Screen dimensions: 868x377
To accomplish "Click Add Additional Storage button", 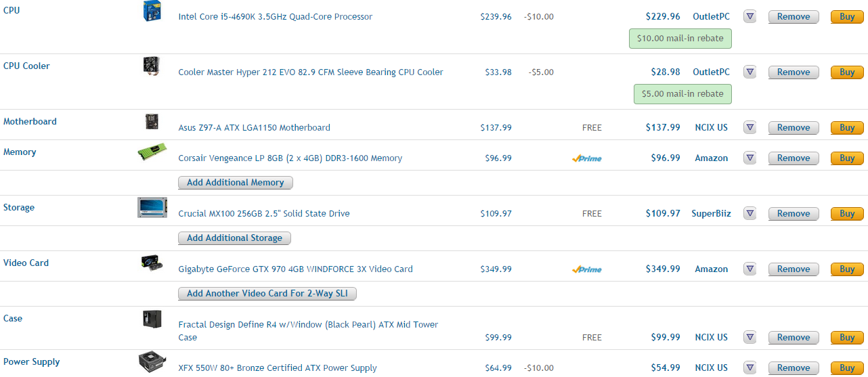I will [234, 238].
